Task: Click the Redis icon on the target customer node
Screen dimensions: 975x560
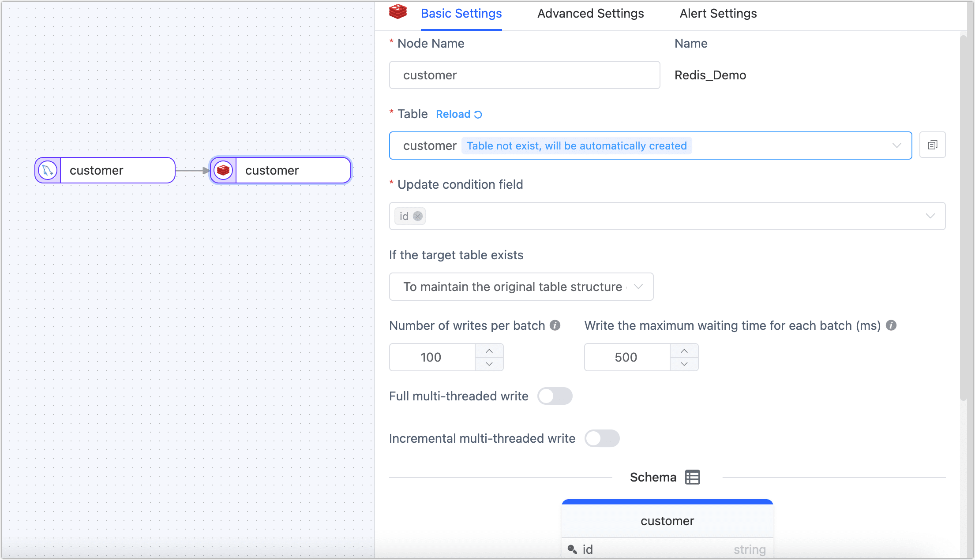Action: pyautogui.click(x=223, y=170)
